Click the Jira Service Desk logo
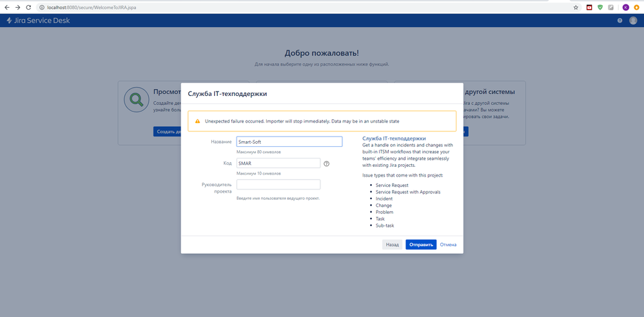The width and height of the screenshot is (644, 317). click(38, 21)
